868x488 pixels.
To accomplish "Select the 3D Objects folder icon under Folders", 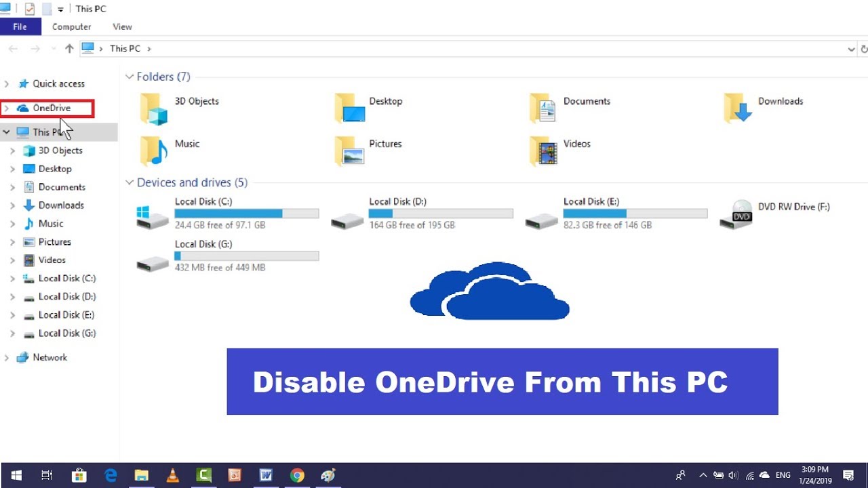I will 154,109.
